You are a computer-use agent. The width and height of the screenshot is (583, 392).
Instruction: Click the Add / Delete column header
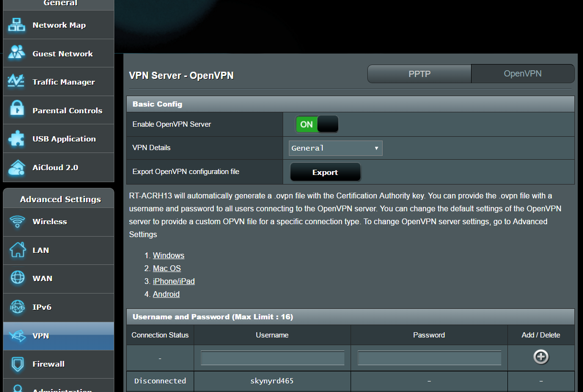(541, 335)
